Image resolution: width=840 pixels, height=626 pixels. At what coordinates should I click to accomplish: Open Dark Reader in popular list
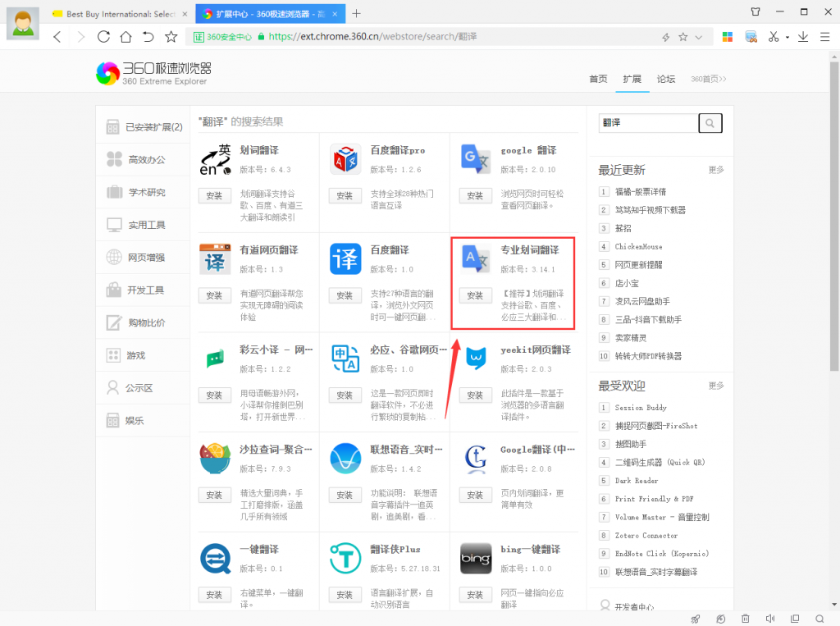click(x=637, y=481)
